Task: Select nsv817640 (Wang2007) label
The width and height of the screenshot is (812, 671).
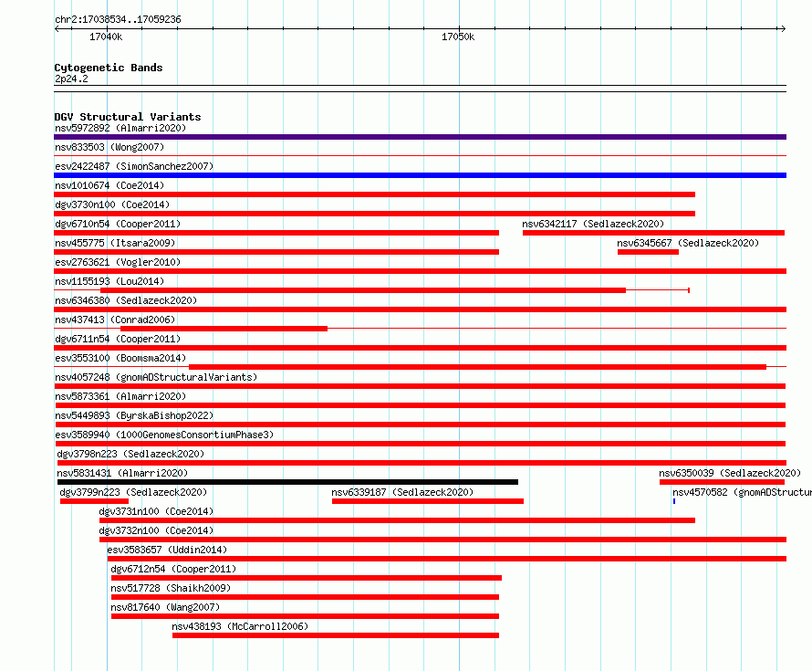Action: [165, 607]
